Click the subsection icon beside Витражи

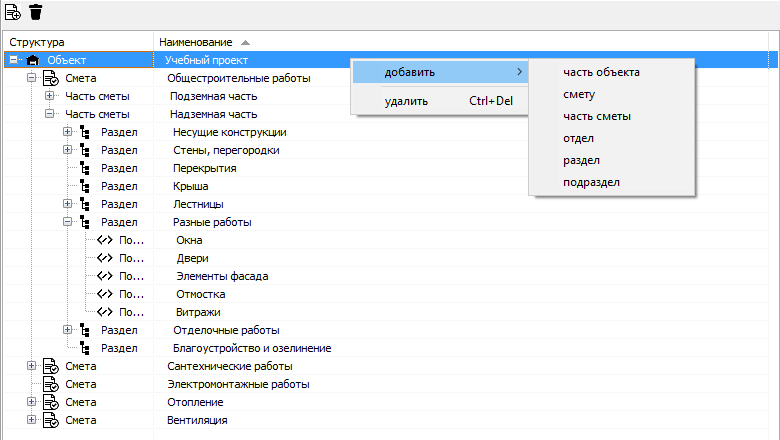click(104, 312)
